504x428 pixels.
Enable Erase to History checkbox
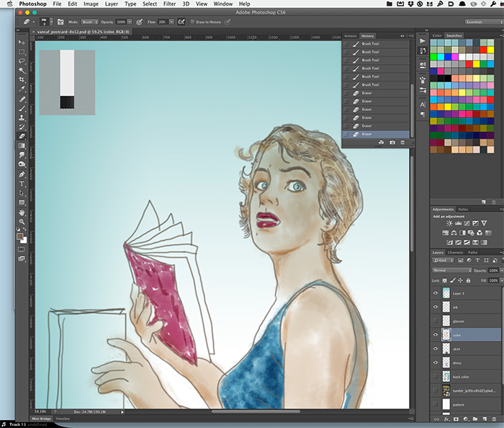192,22
